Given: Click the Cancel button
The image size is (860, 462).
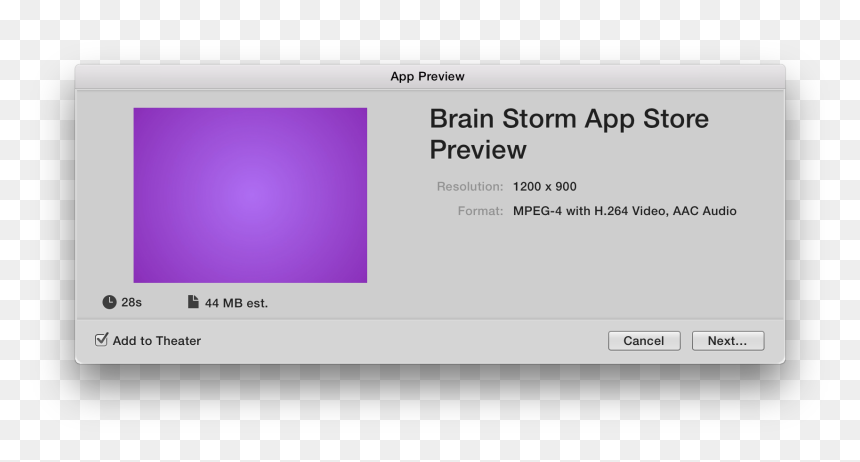Looking at the screenshot, I should pos(644,341).
